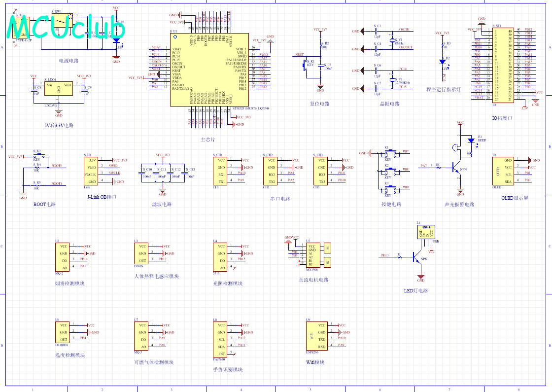The height and width of the screenshot is (392, 552).
Task: Click the 5516 light sensor module U4
Action: coord(220,257)
